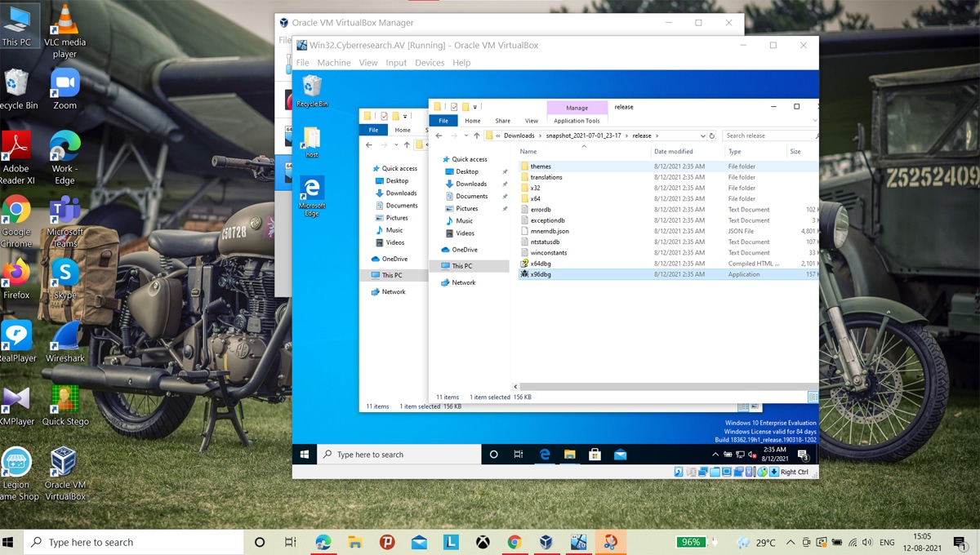The image size is (980, 555).
Task: Switch to the Application Tools ribbon tab
Action: [577, 121]
